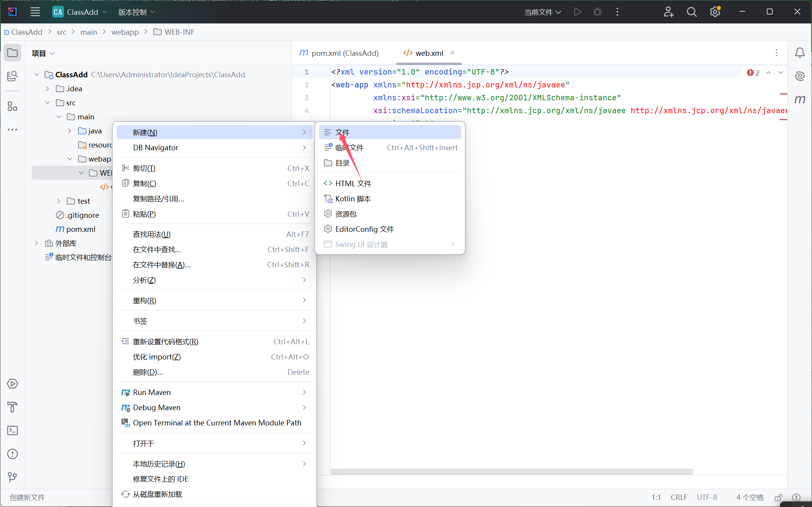Viewport: 812px width, 507px height.
Task: Click the editor horizontal scrollbar
Action: (511, 471)
